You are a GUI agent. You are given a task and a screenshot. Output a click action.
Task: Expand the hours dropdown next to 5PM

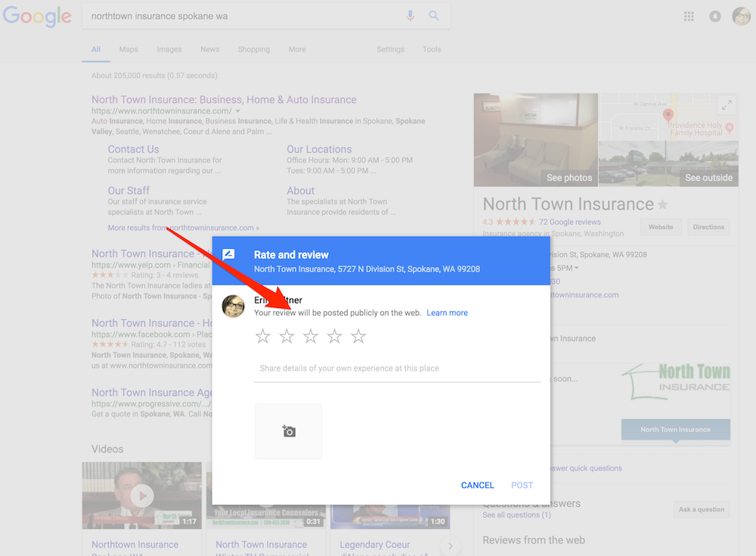[x=576, y=268]
